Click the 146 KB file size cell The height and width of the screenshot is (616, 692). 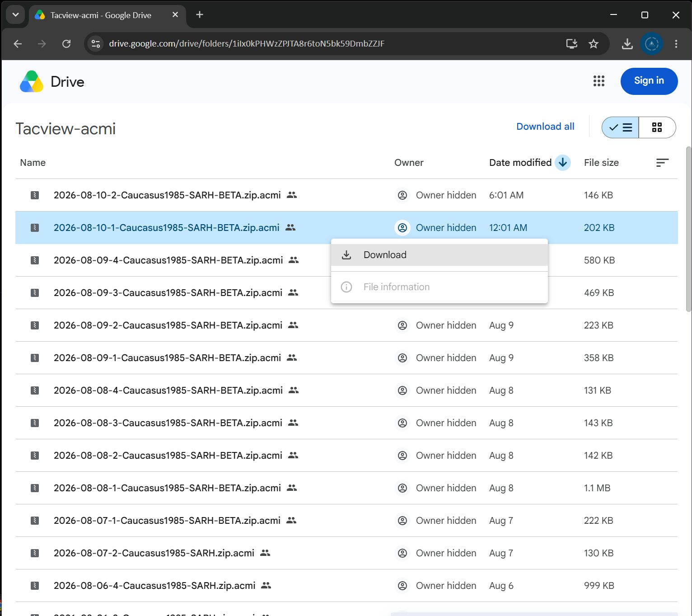[x=598, y=195]
